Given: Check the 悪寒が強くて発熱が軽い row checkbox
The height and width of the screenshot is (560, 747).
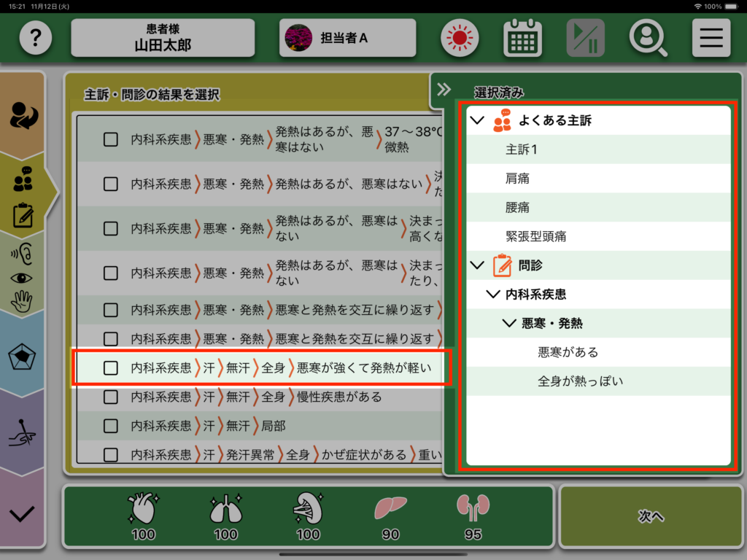Looking at the screenshot, I should click(x=111, y=368).
